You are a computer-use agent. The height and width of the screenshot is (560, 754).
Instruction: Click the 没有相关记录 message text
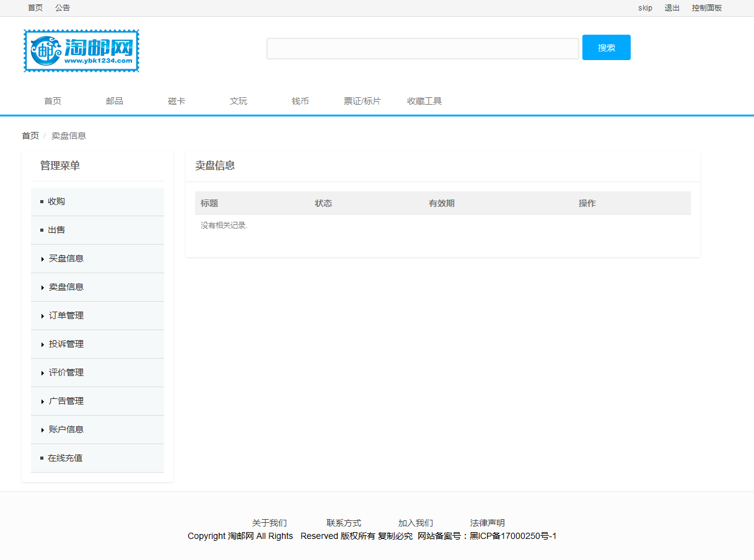click(x=224, y=225)
